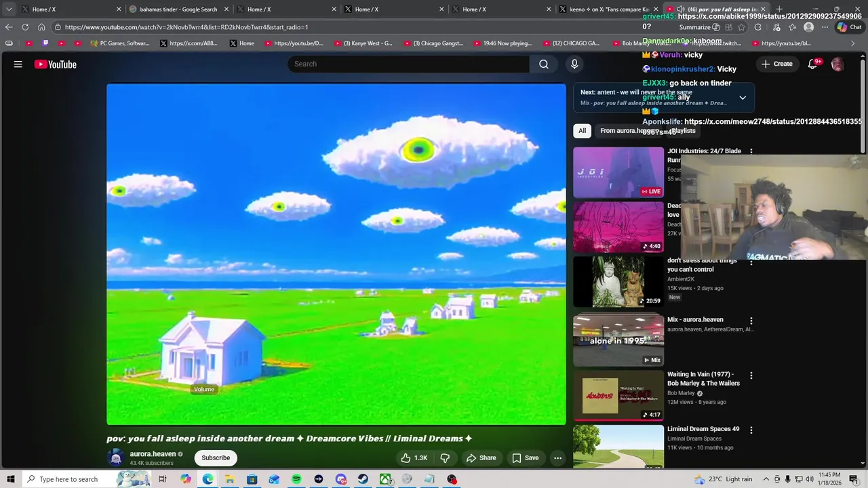Open the Ambient2K channel link
868x488 pixels.
click(681, 279)
